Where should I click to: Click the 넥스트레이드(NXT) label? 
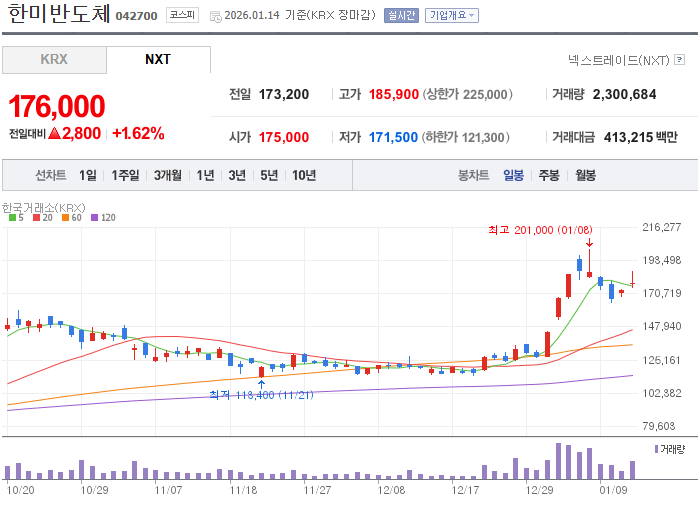tap(619, 60)
